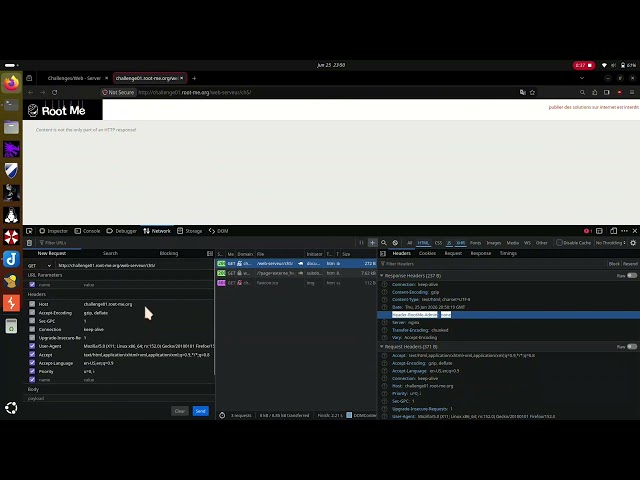Screen dimensions: 640x480
Task: Switch to Inspector panel tab
Action: (53, 231)
